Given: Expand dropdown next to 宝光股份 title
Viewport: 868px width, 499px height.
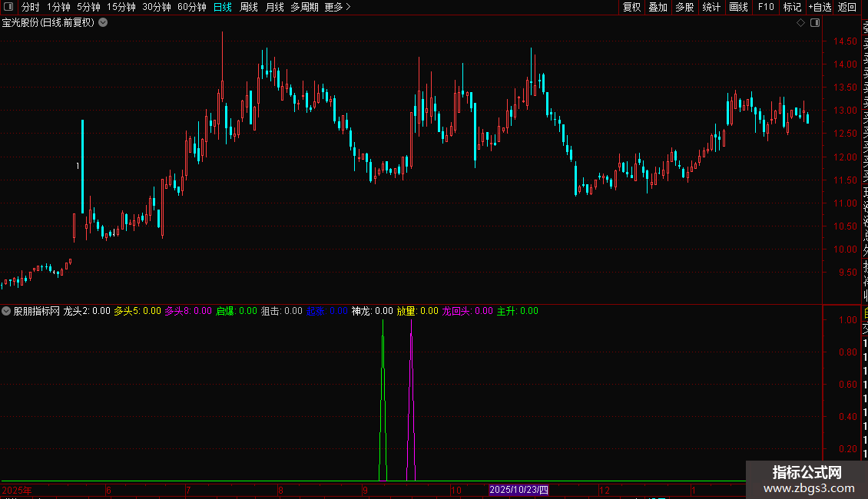Looking at the screenshot, I should click(x=103, y=23).
